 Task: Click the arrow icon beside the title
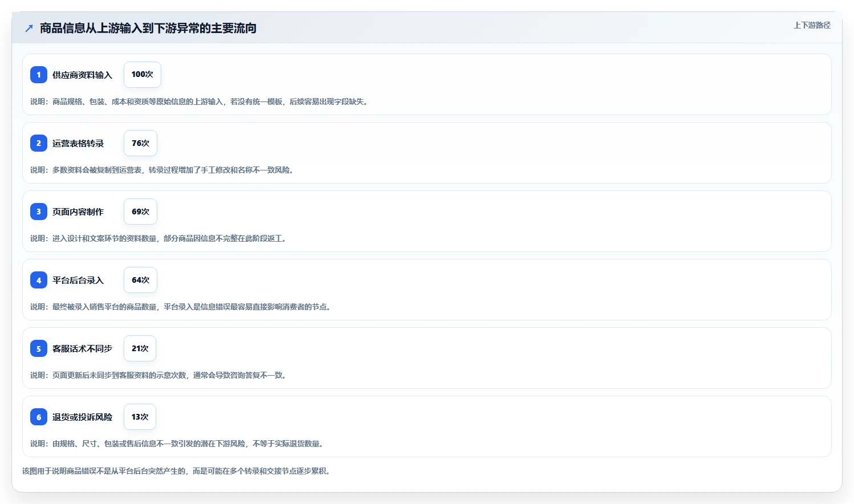click(29, 28)
